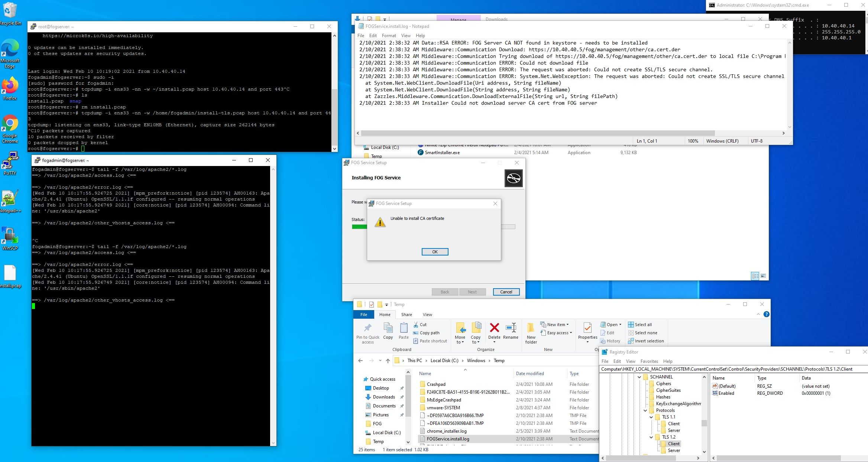The height and width of the screenshot is (462, 868).
Task: Close the Unable to install dialog
Action: pos(495,204)
